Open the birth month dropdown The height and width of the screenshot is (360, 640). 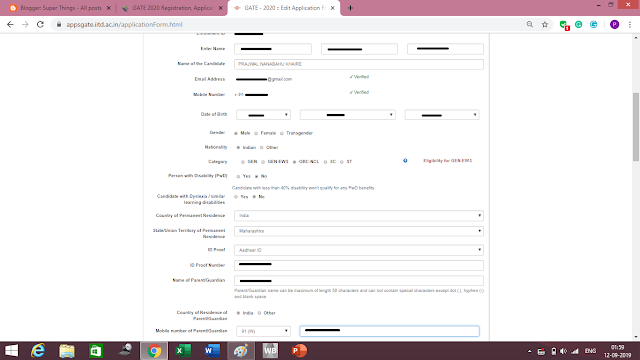click(x=347, y=115)
